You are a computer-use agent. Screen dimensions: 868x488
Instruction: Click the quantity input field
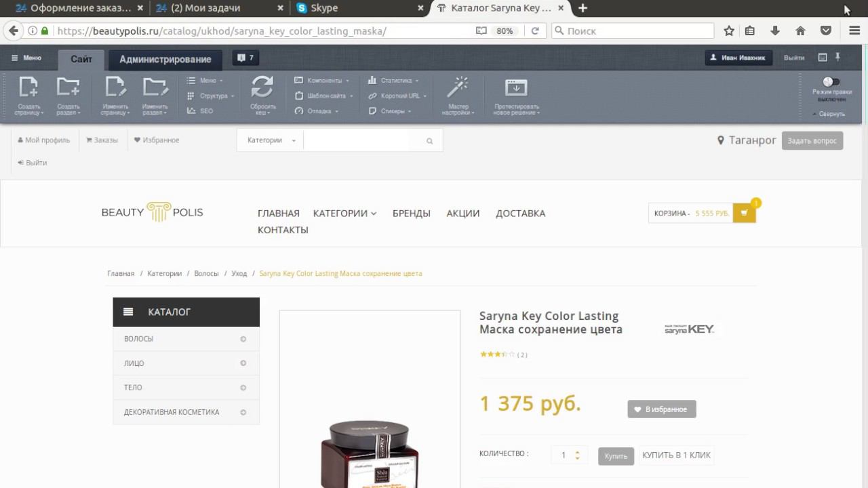(564, 455)
